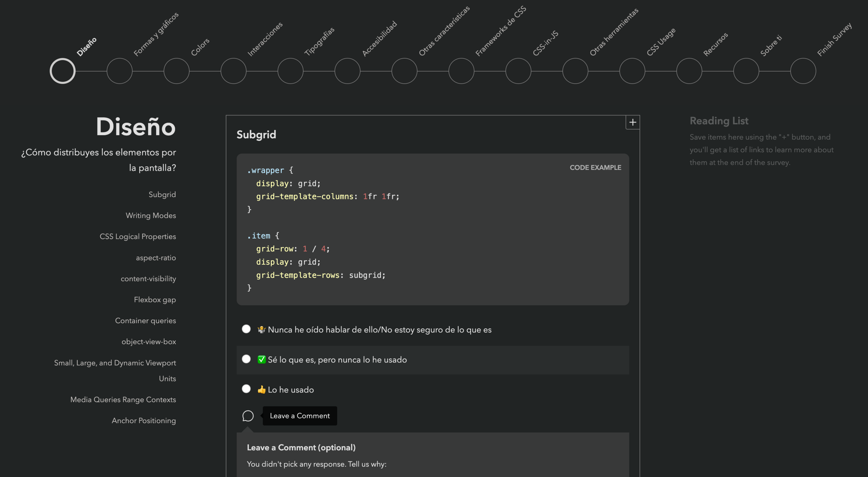Open the Interacciones step circle

(x=234, y=71)
